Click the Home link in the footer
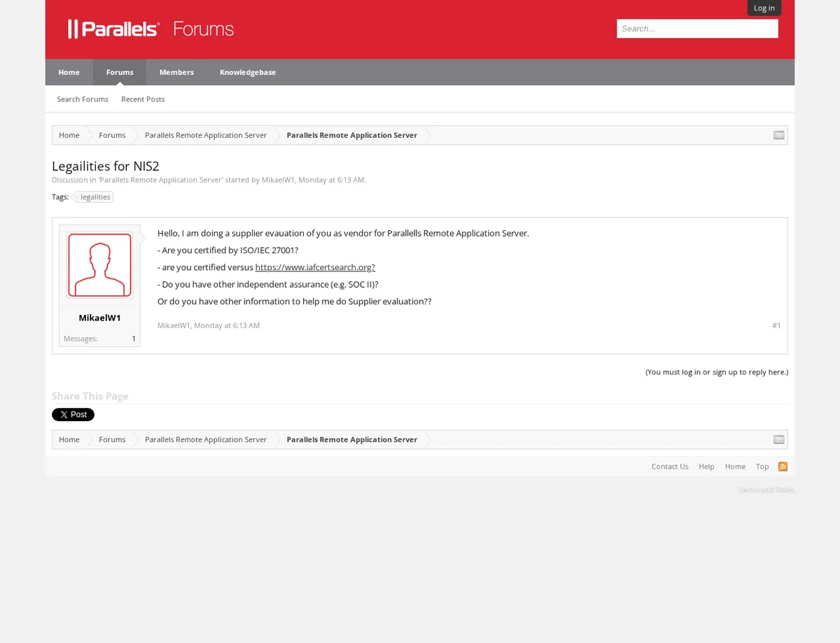This screenshot has width=840, height=643. coord(735,467)
